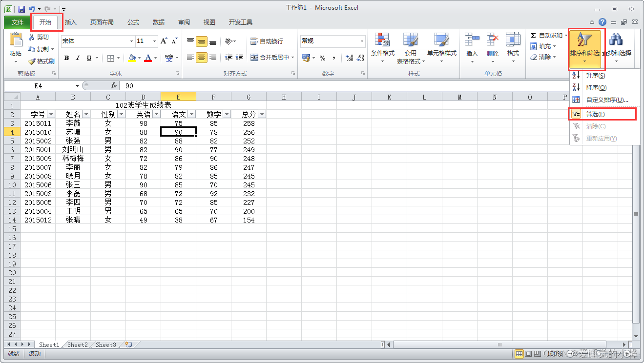Switch to Page Layout view in status bar
This screenshot has height=363, width=644.
528,354
